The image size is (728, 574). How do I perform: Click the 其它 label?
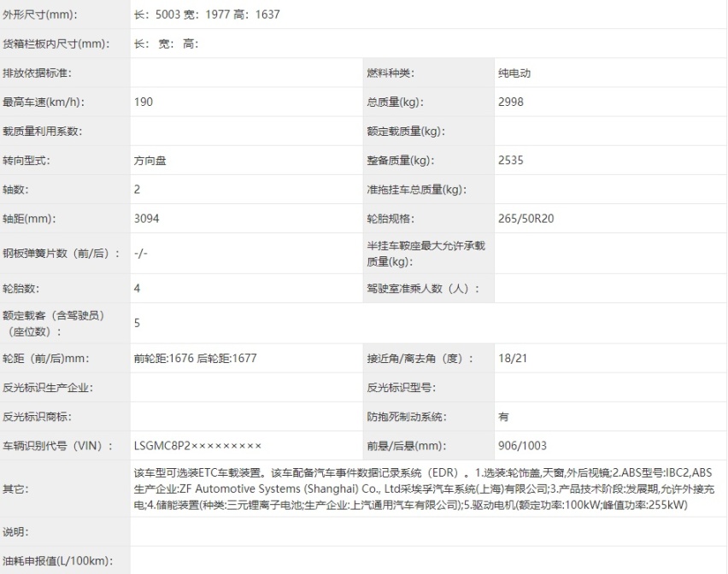(15, 489)
